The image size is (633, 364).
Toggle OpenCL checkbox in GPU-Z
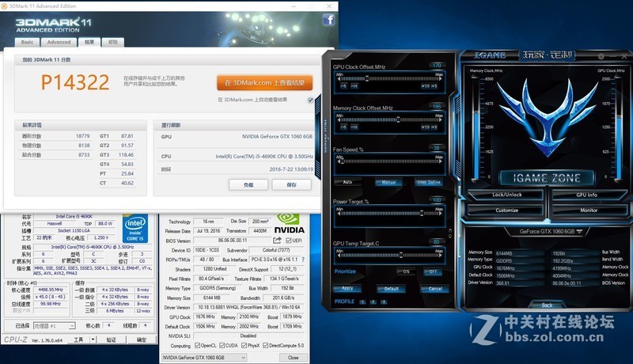[x=197, y=346]
